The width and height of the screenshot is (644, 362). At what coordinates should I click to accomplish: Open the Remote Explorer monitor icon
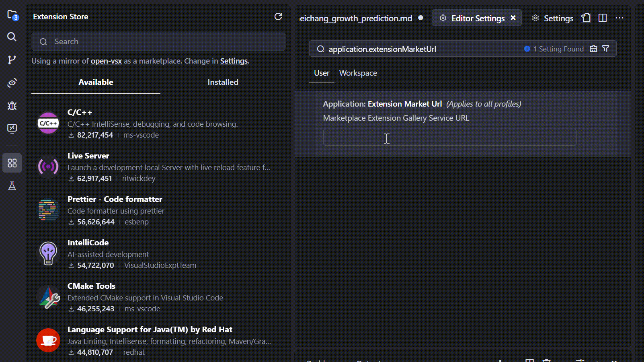(x=12, y=129)
